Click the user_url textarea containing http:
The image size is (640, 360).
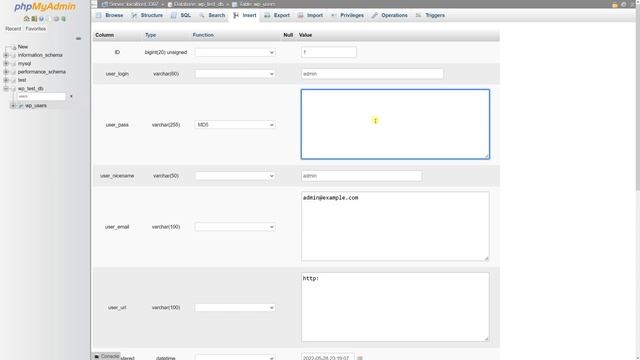click(x=395, y=307)
